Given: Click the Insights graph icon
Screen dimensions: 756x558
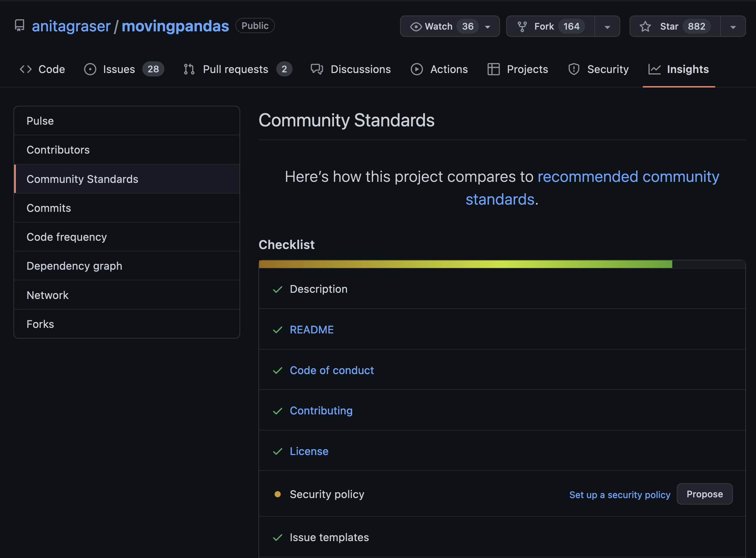Looking at the screenshot, I should coord(654,69).
